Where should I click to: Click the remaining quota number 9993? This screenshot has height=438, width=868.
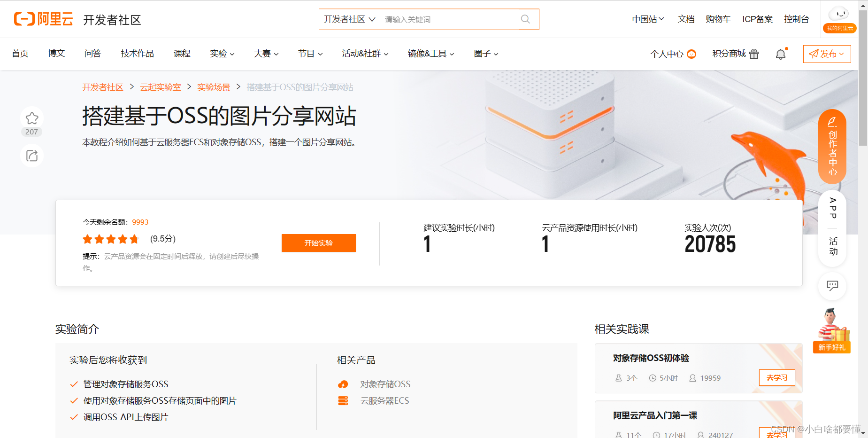point(140,222)
